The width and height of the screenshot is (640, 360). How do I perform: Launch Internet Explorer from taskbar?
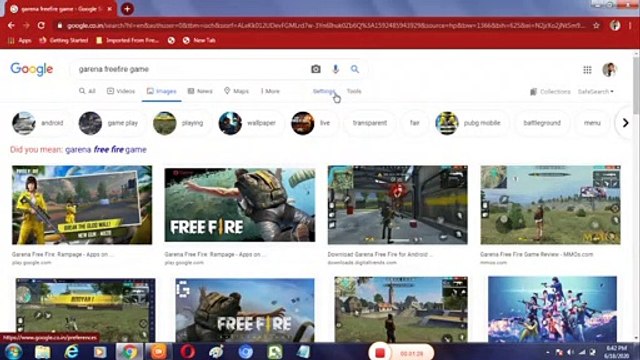point(71,351)
